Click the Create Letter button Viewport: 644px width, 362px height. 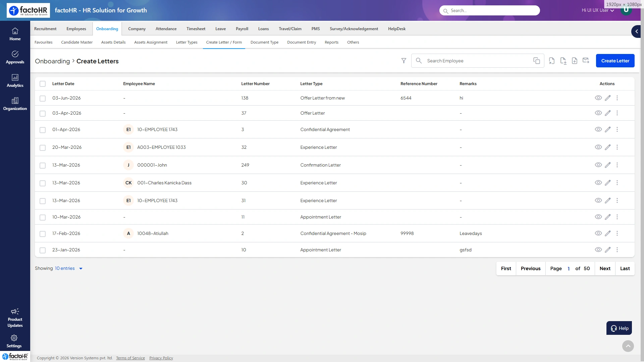(x=615, y=61)
